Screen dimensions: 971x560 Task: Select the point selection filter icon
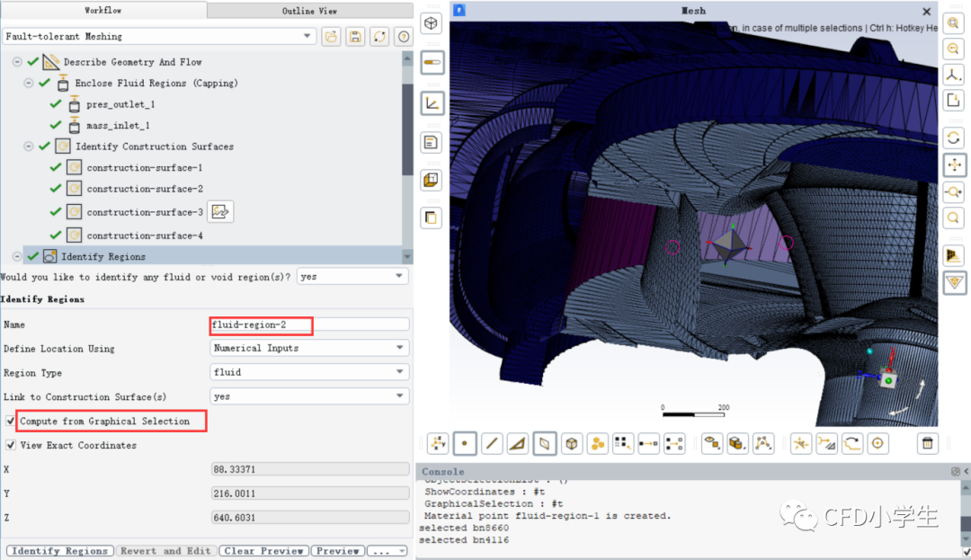[465, 443]
